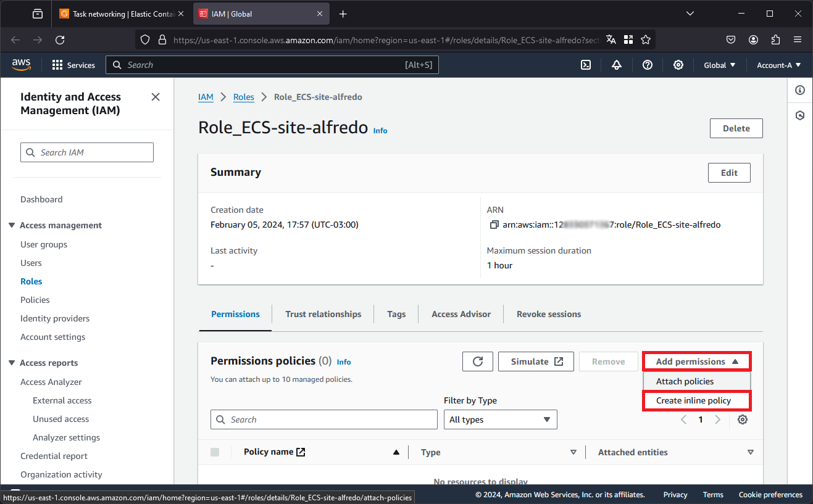The width and height of the screenshot is (813, 504).
Task: Click the Simulate button
Action: [536, 361]
